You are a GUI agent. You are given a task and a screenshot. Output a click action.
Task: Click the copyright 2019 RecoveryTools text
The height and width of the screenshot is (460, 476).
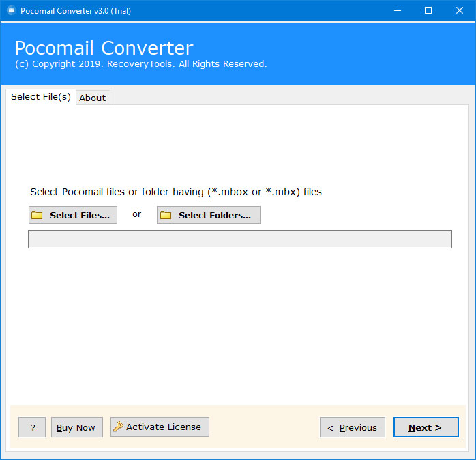tap(141, 64)
